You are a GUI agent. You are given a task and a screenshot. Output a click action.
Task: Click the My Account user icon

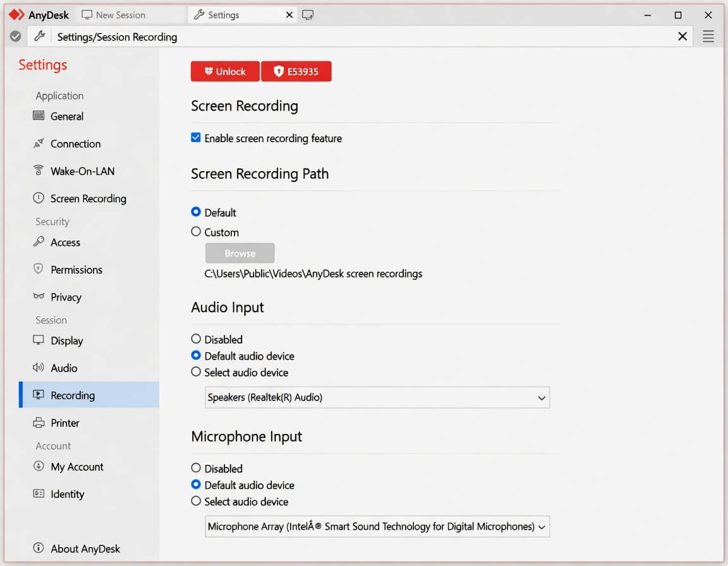[39, 466]
